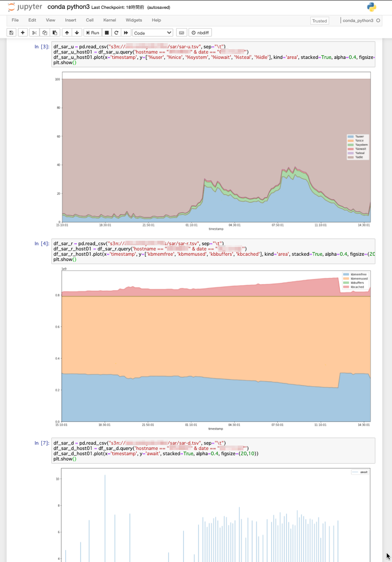Restart the kernel

pyautogui.click(x=116, y=33)
